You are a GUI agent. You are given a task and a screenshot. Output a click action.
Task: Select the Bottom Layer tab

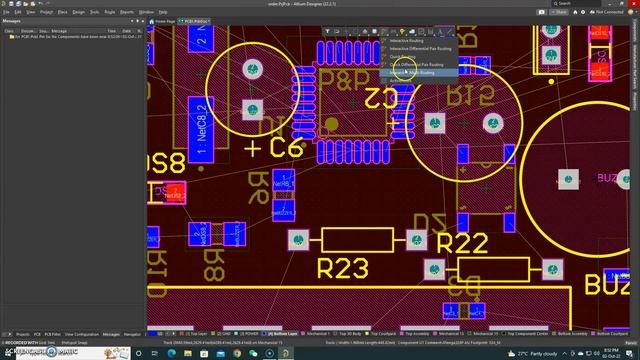tap(280, 333)
